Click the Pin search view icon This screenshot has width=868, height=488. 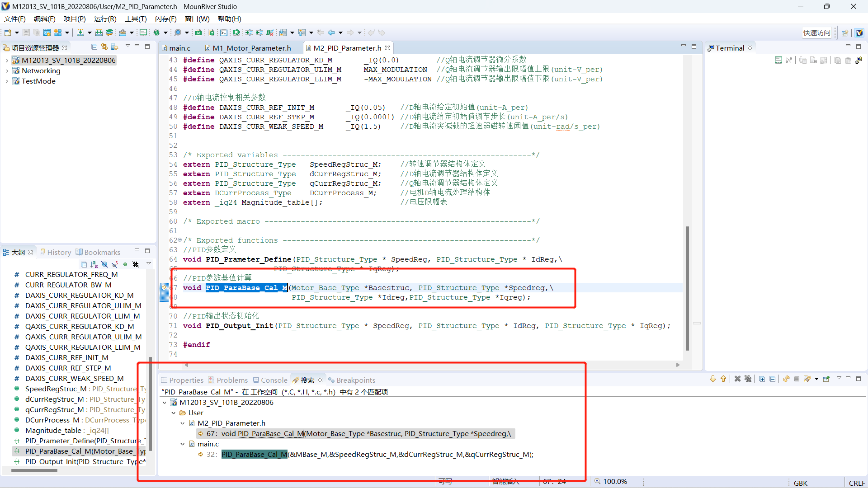[826, 379]
